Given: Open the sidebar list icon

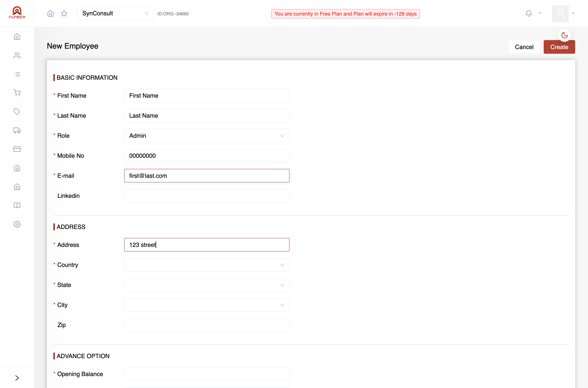Looking at the screenshot, I should (x=17, y=74).
